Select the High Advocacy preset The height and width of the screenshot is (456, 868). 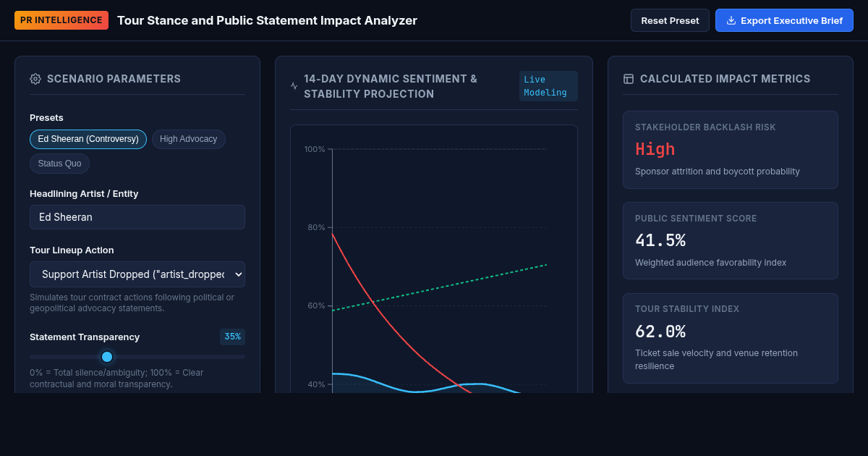pyautogui.click(x=188, y=139)
